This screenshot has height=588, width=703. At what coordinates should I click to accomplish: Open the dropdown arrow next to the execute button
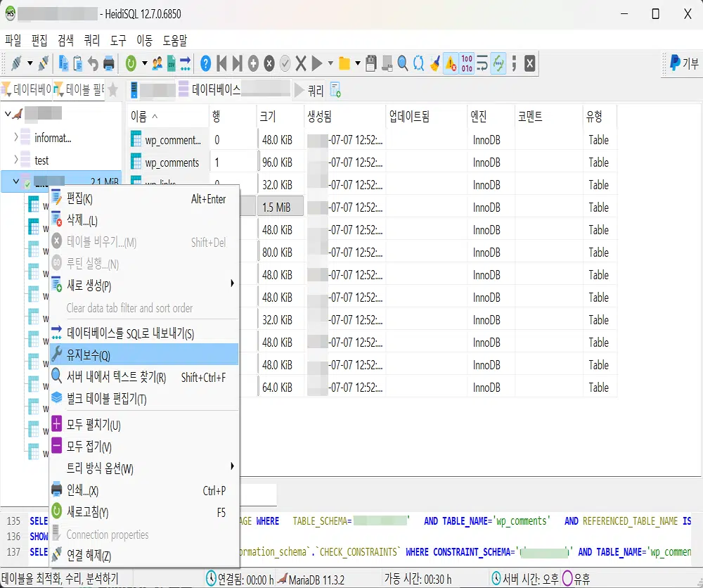pyautogui.click(x=329, y=63)
